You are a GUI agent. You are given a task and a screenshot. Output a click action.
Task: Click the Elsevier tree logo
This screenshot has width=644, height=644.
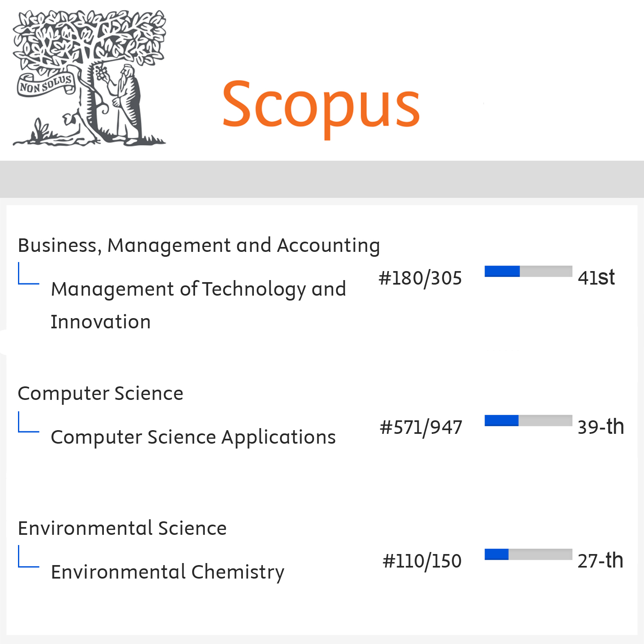(x=89, y=78)
